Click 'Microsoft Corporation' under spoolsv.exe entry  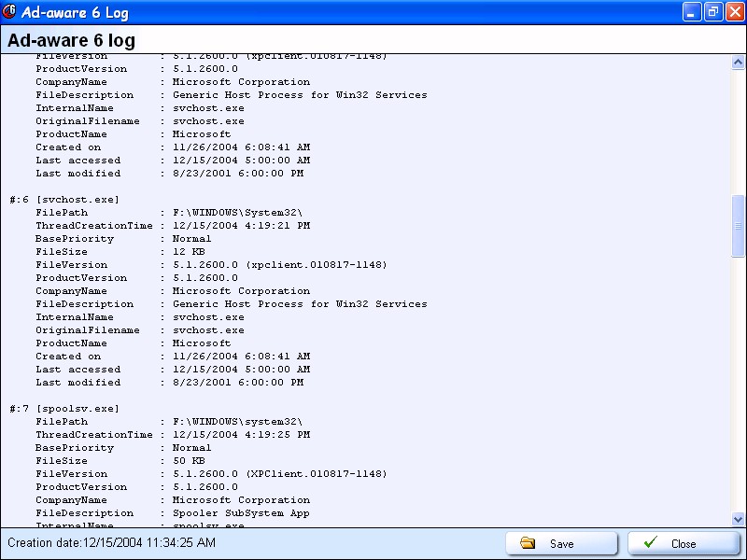click(x=241, y=500)
